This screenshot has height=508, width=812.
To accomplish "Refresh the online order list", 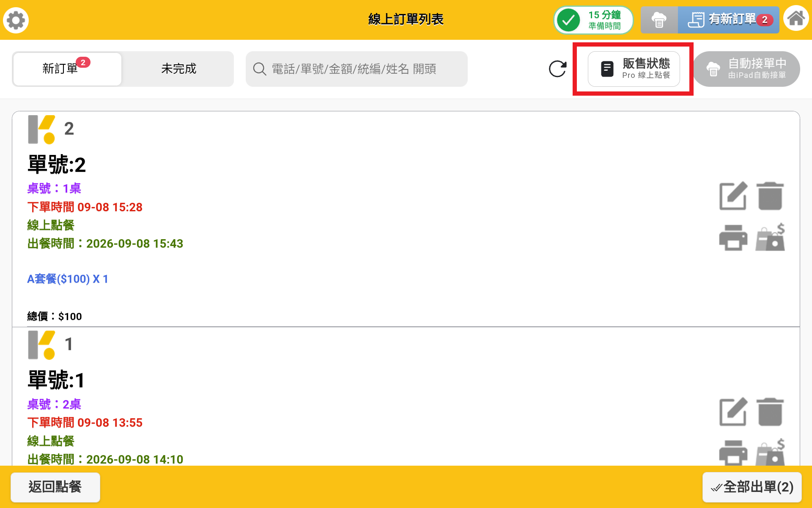I will tap(557, 69).
